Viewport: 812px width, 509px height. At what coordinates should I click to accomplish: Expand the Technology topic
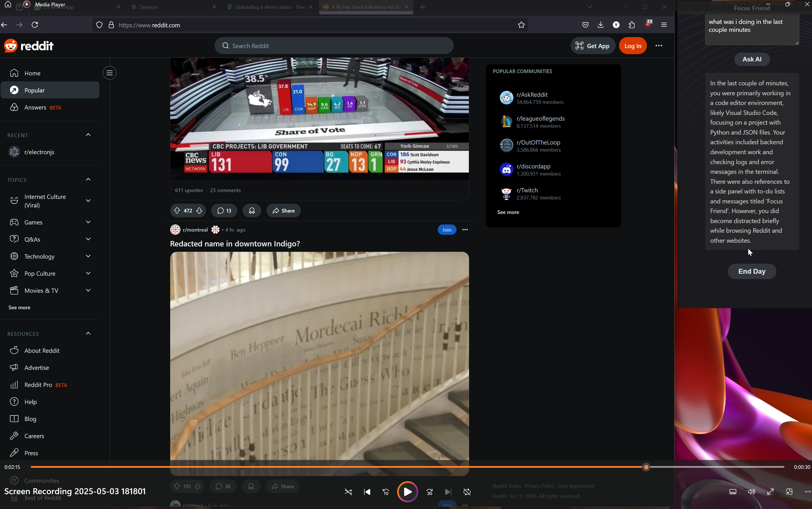(x=88, y=257)
